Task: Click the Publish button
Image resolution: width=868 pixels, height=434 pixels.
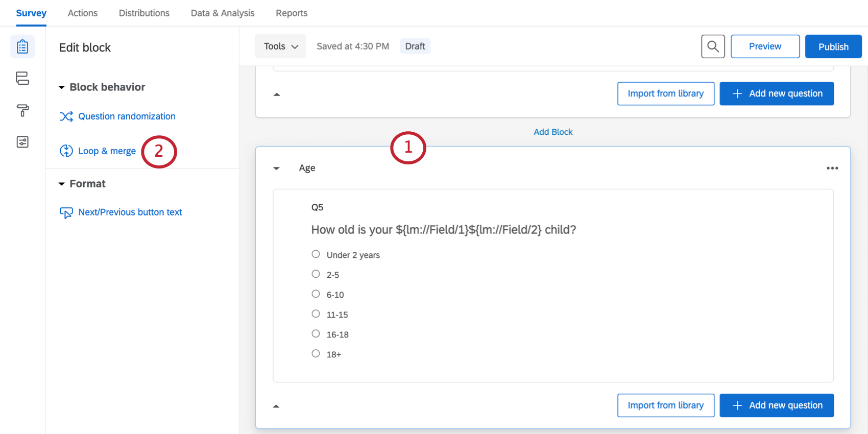Action: pos(833,46)
